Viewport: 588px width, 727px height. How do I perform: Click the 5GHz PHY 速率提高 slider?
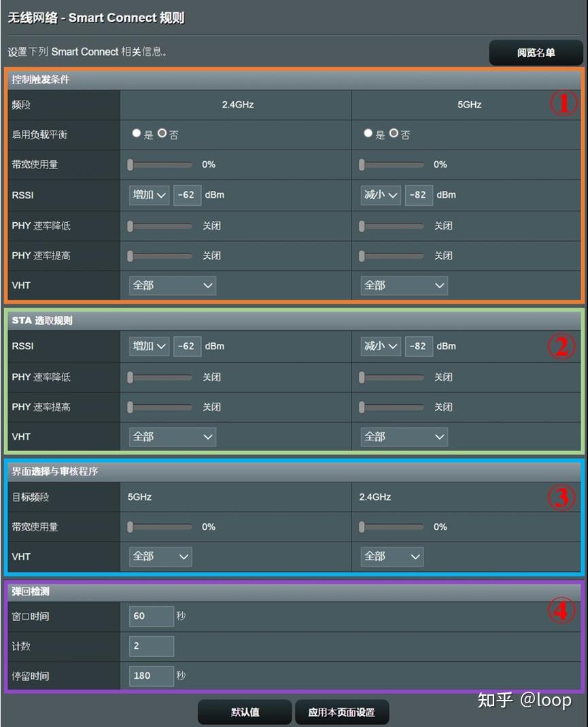[x=362, y=256]
